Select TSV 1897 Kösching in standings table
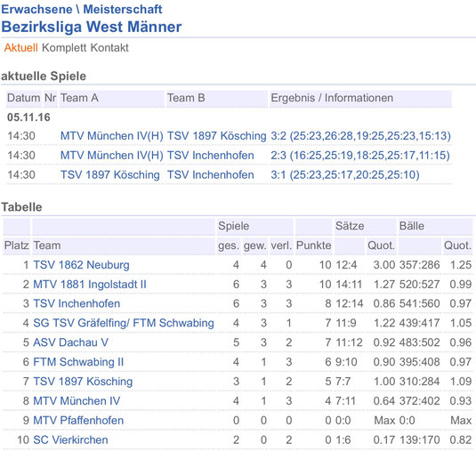476x451 pixels. tap(83, 382)
